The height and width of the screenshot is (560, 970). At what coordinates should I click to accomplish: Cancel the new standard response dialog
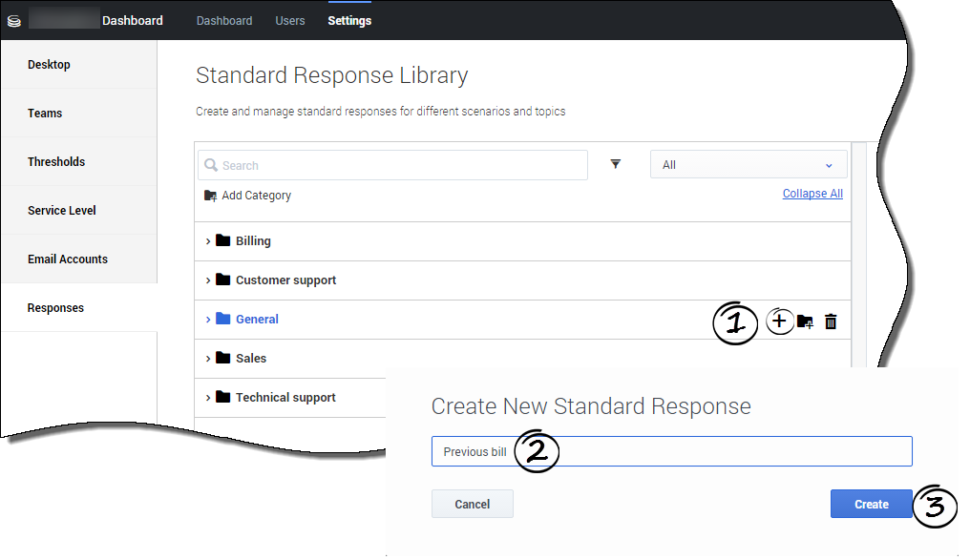472,504
